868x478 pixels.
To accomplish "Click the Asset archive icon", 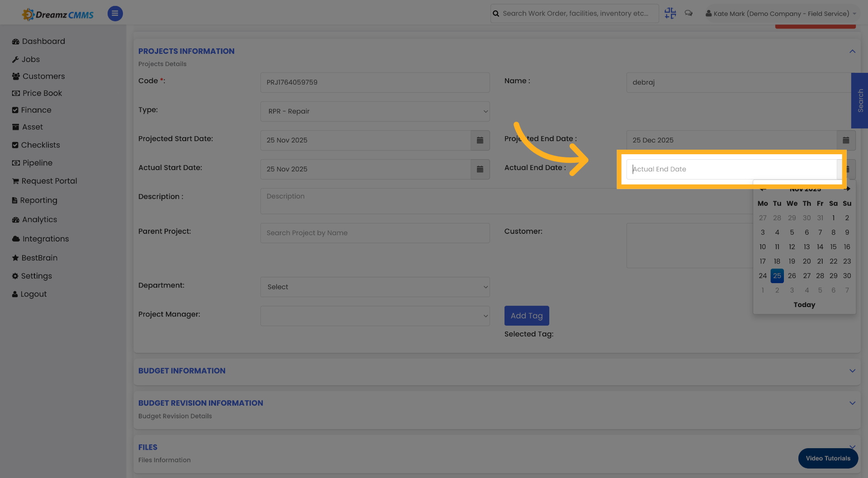I will coord(16,127).
